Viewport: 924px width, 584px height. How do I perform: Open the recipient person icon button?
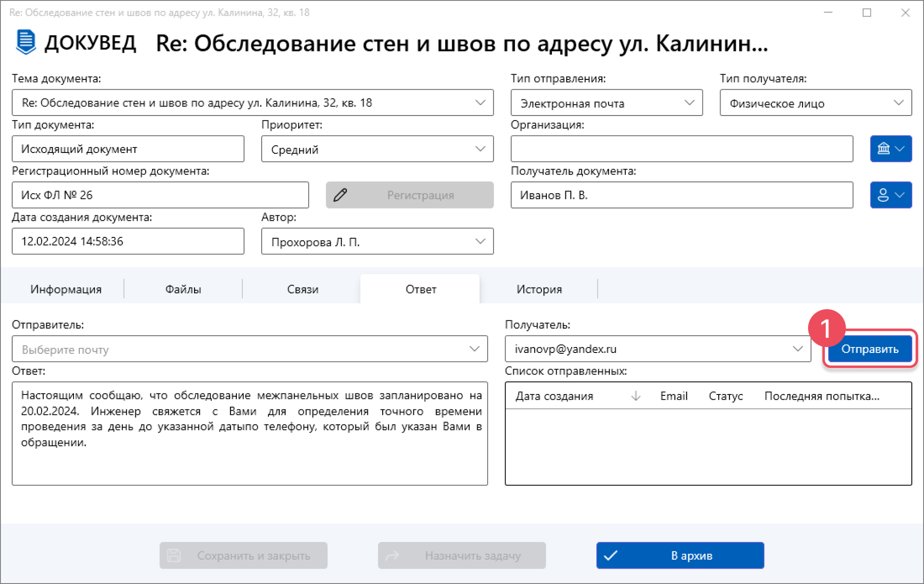[891, 195]
